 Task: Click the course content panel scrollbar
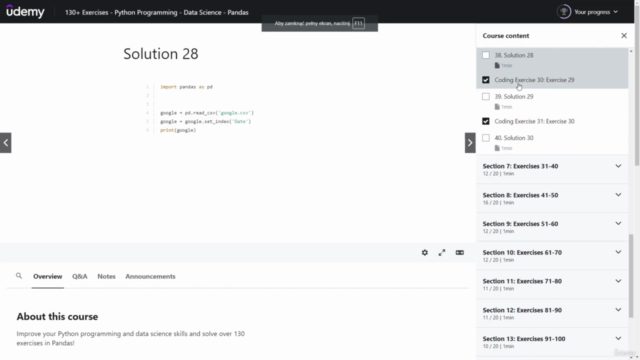631,276
